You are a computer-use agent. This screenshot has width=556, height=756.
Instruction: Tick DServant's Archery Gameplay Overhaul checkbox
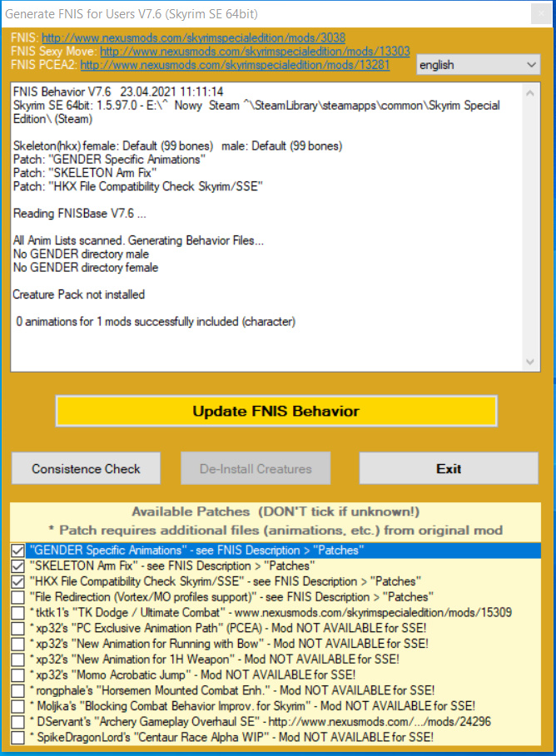[x=17, y=722]
